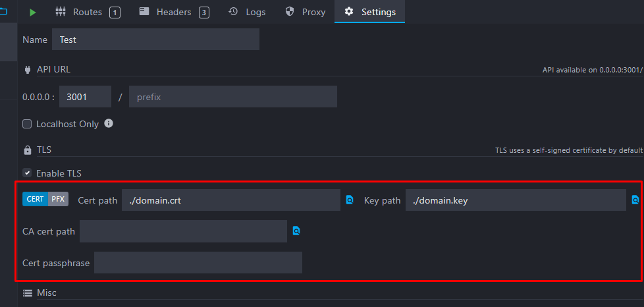The height and width of the screenshot is (307, 644).
Task: Click the Key path field with ./domain.key
Action: [x=516, y=200]
